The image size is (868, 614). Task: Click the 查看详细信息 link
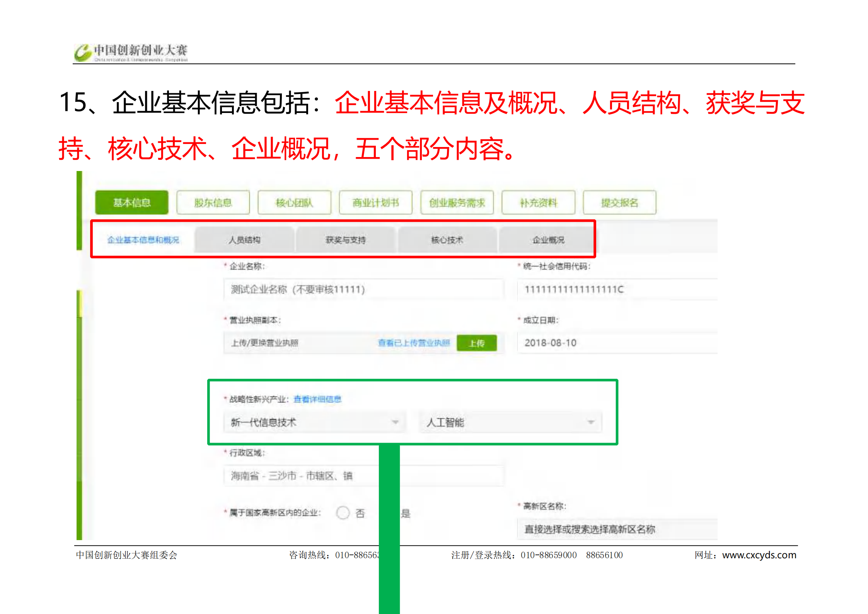click(x=317, y=399)
